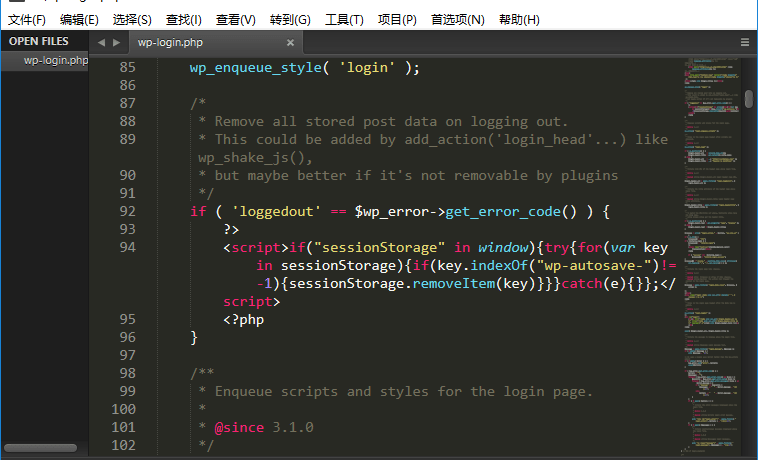Screen dimensions: 758x460
Task: Click line number 94 in the gutter
Action: coord(128,247)
